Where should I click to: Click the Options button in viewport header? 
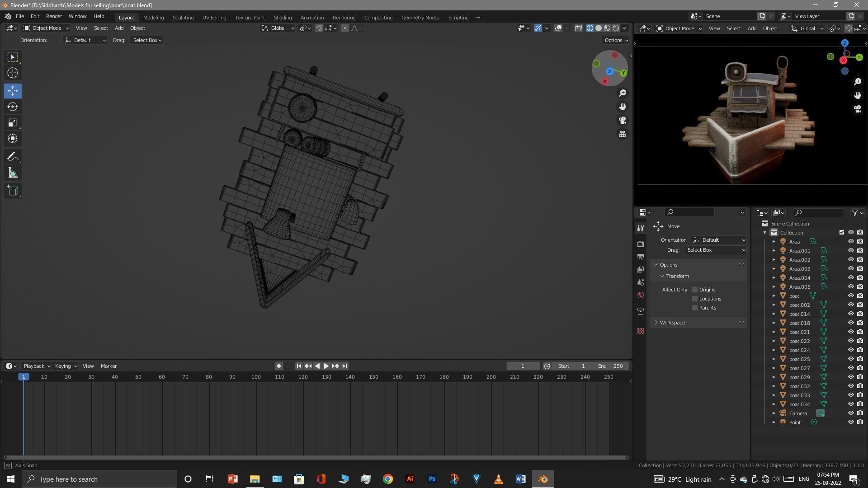click(x=616, y=40)
